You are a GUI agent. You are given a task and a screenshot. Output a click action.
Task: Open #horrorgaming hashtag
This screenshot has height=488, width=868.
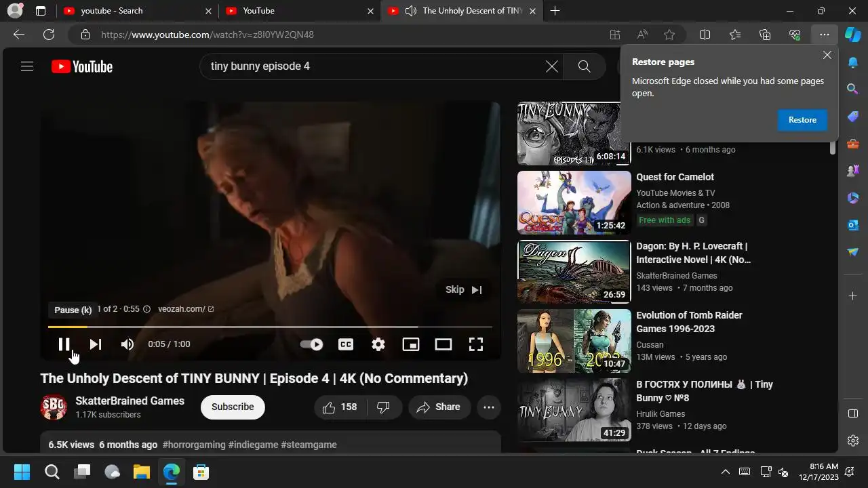tap(194, 445)
